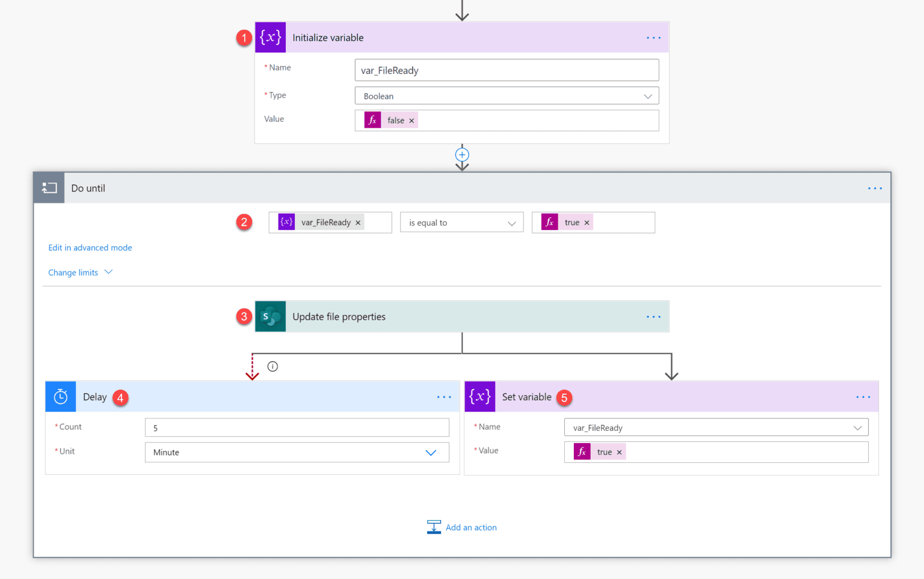The width and height of the screenshot is (924, 579).
Task: Click the Initialize variable {x} icon
Action: pos(270,37)
